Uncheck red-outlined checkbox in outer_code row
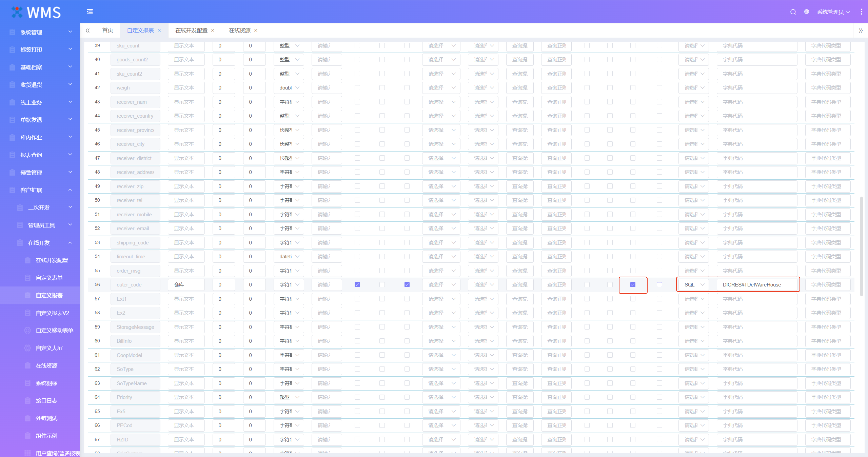 pyautogui.click(x=633, y=285)
